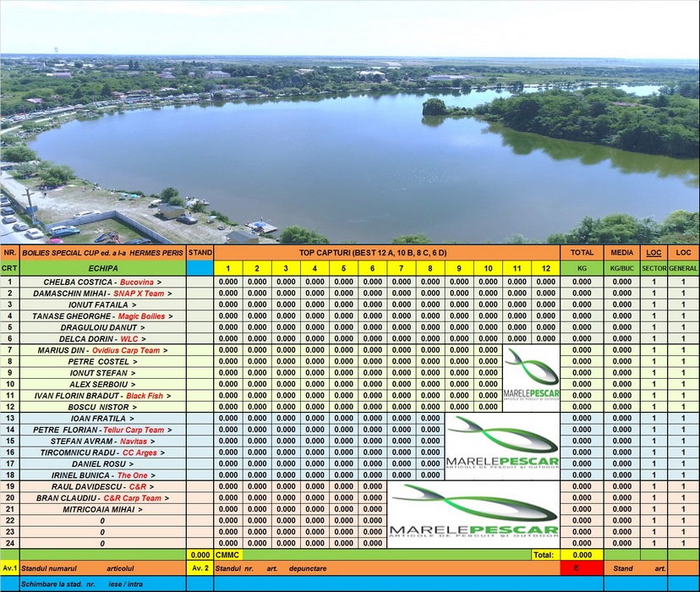Click the yellow capture column 12 header
This screenshot has width=700, height=592.
pyautogui.click(x=545, y=268)
